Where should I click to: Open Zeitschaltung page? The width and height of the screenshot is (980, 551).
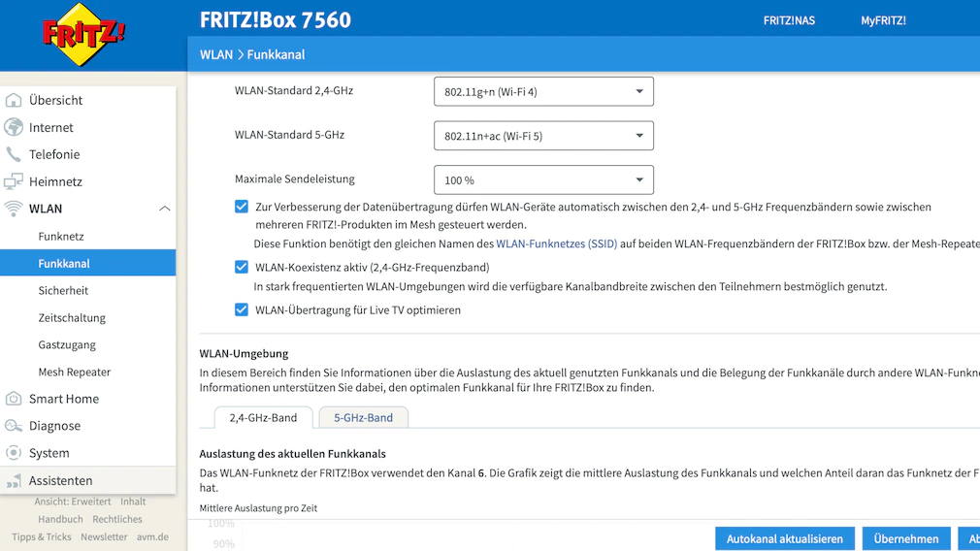(x=72, y=318)
